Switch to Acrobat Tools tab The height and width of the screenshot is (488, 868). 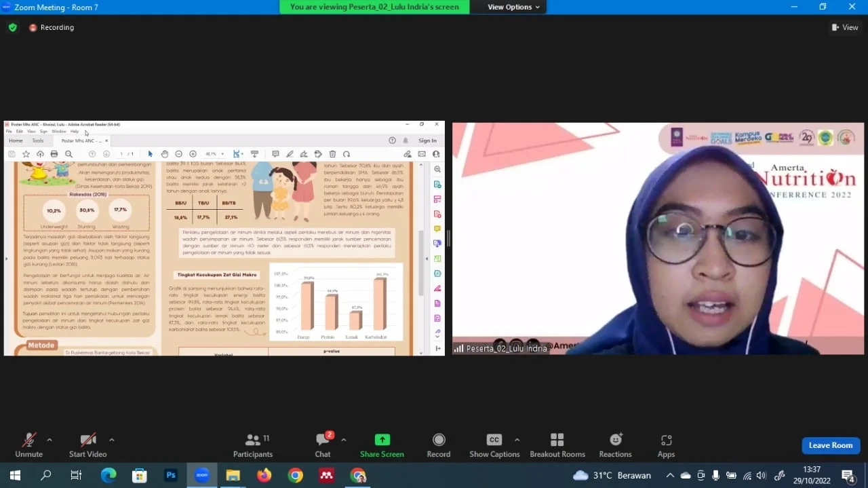(x=38, y=140)
